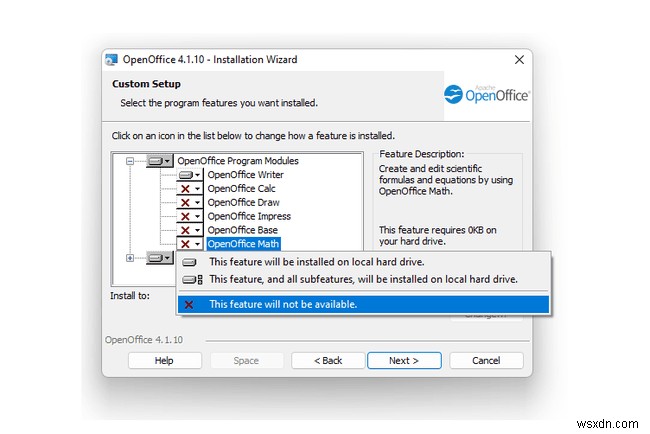Image resolution: width=650 pixels, height=434 pixels.
Task: Open the OpenOffice Impress red X dropdown
Action: [x=189, y=216]
